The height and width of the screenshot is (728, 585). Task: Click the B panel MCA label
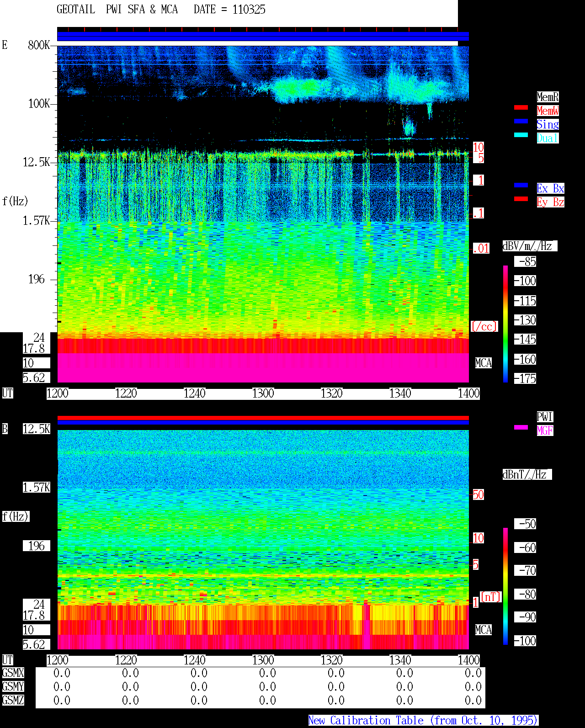pyautogui.click(x=483, y=630)
